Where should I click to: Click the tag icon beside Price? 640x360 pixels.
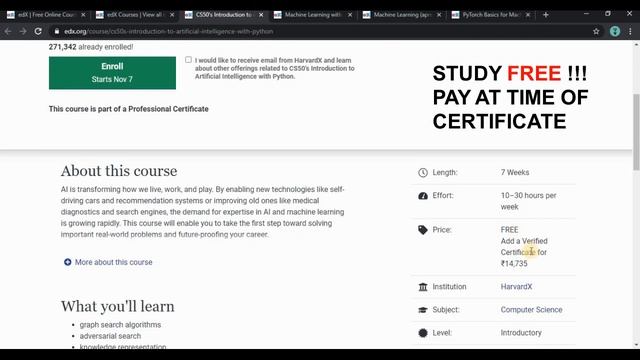click(x=423, y=230)
